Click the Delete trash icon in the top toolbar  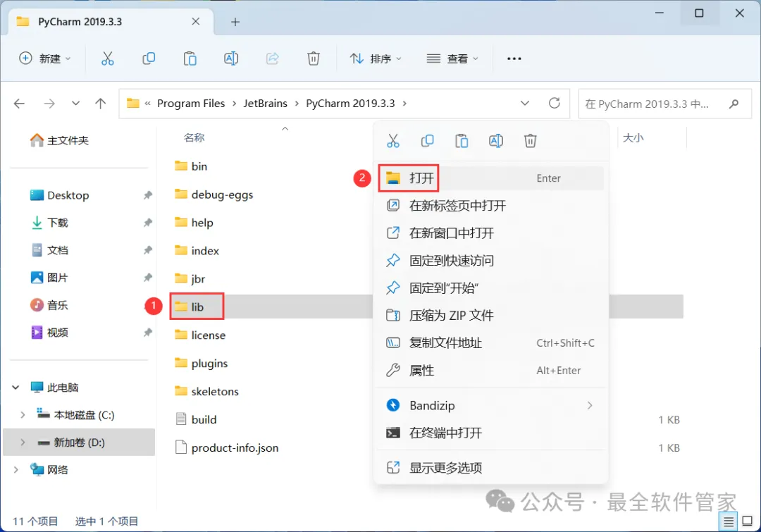314,58
